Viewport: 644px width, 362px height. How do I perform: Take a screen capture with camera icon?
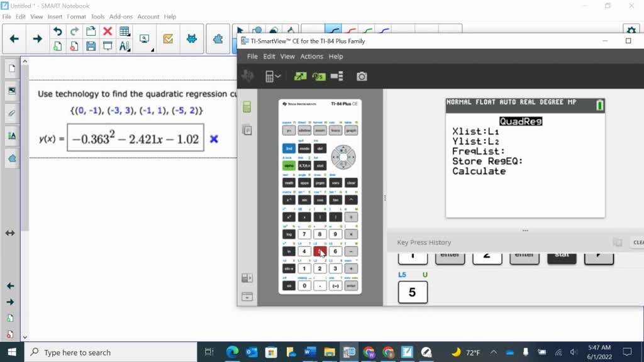tap(362, 76)
